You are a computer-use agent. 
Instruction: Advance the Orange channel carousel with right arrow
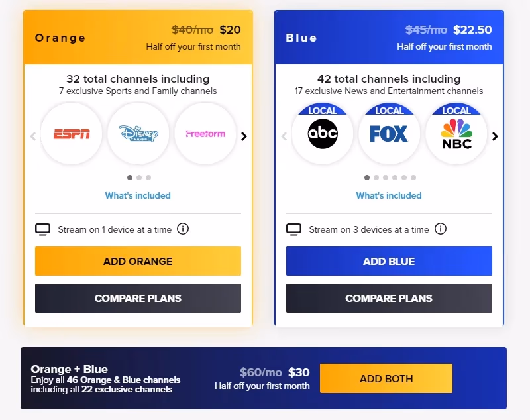244,136
